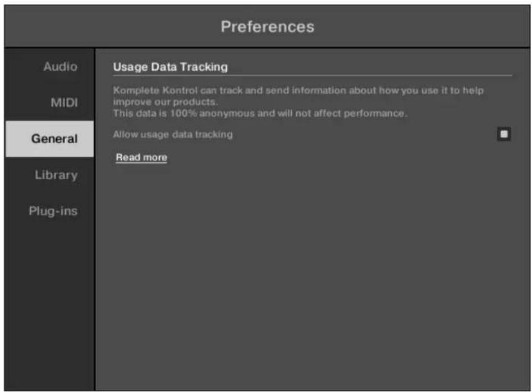Click the '100% anonymous' sentence
The image size is (532, 392).
point(259,113)
